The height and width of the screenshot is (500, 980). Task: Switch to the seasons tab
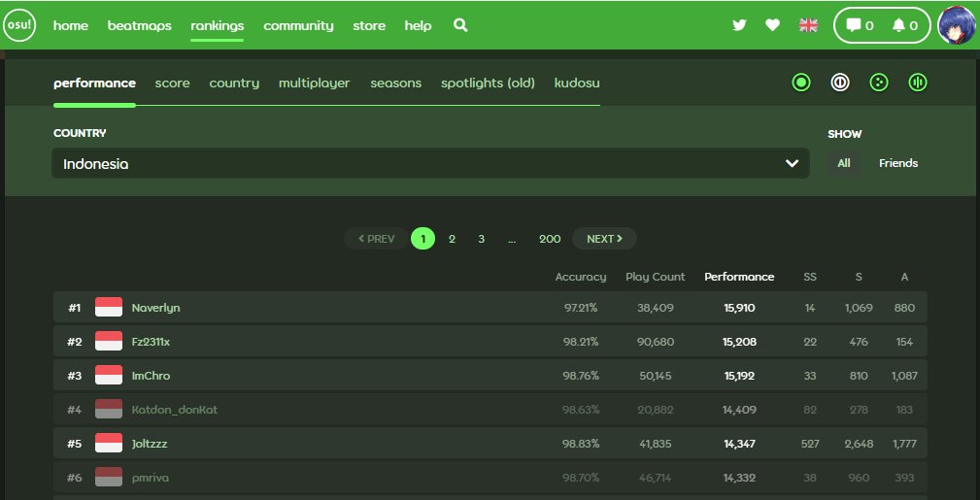[395, 83]
